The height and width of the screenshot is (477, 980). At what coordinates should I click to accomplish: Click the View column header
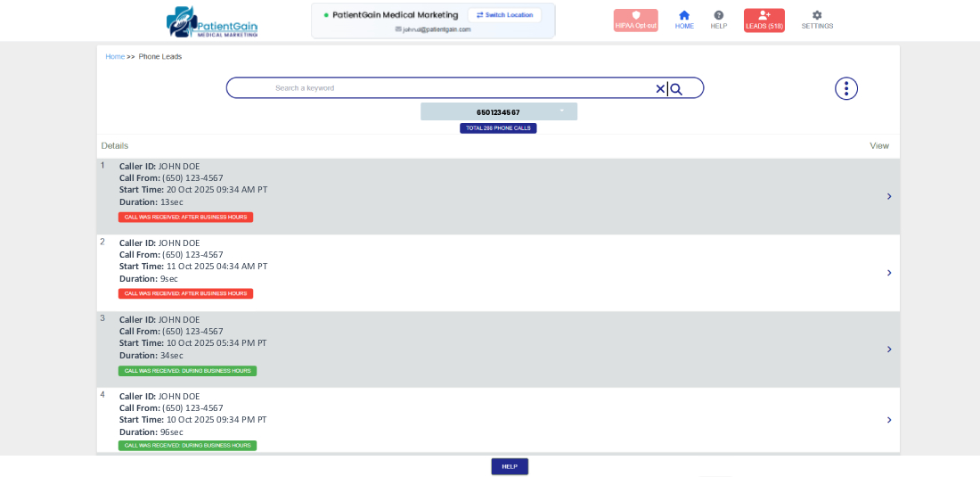click(879, 145)
